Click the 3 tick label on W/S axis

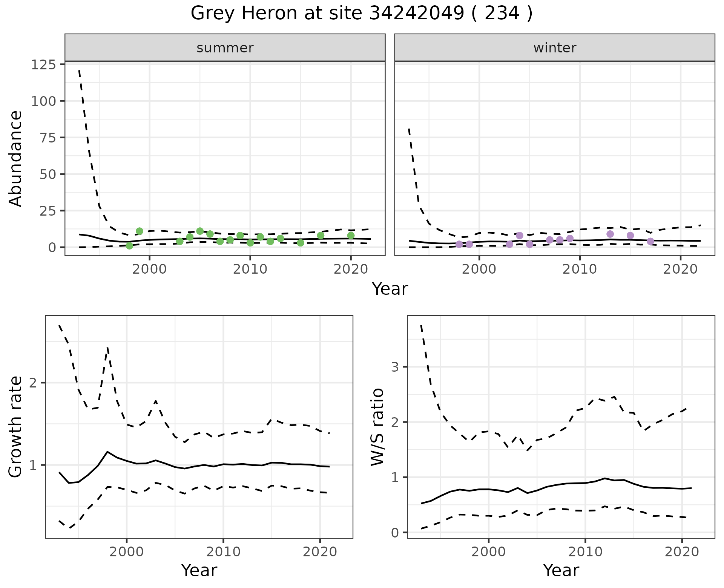point(395,367)
